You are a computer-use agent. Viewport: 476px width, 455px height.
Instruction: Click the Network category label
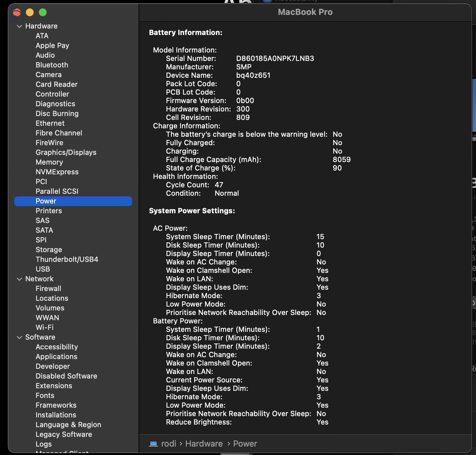40,279
